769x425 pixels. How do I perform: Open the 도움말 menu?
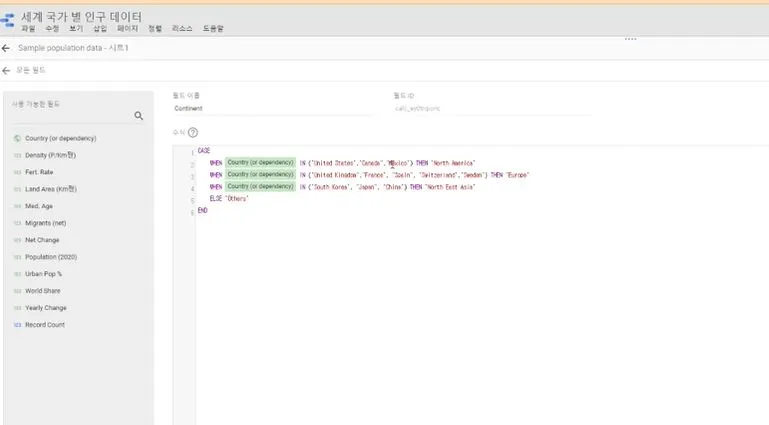coord(213,28)
